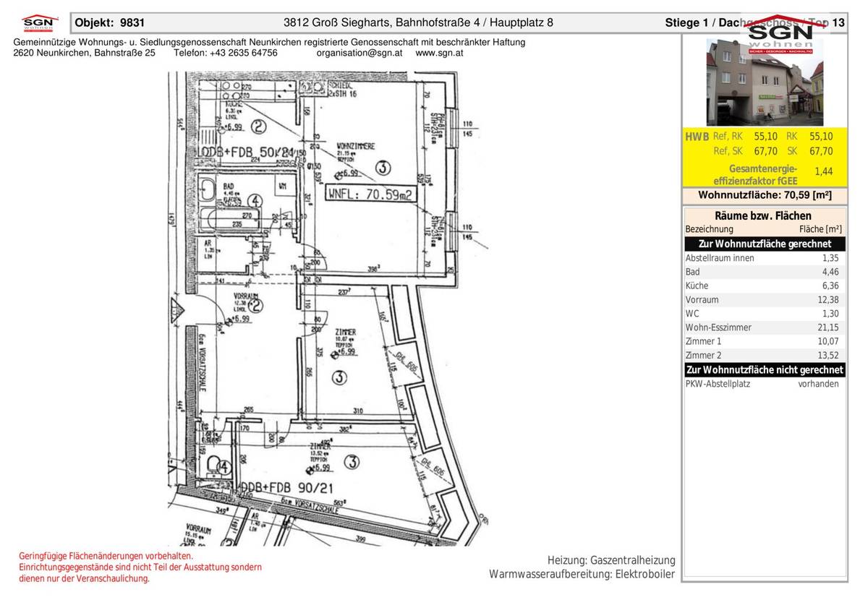Image resolution: width=868 pixels, height=613 pixels.
Task: Click the SGN wohnen logo at top right
Action: (x=780, y=33)
